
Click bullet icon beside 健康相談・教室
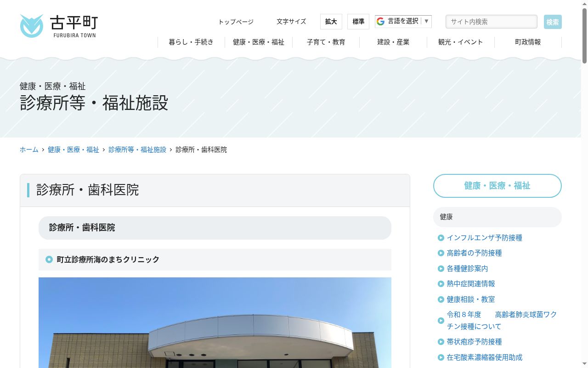[441, 299]
